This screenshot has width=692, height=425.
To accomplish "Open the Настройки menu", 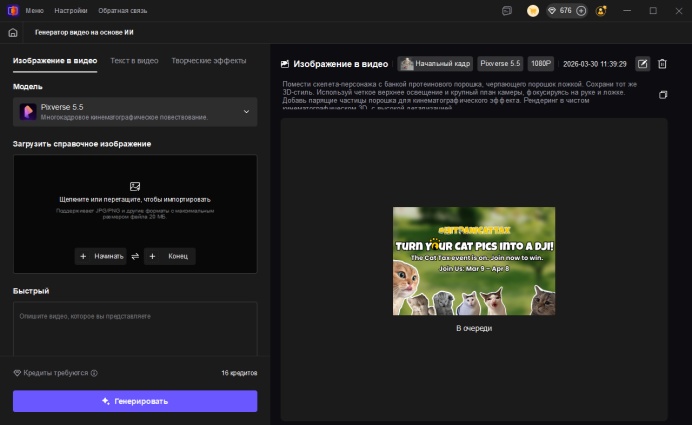I will [x=71, y=11].
